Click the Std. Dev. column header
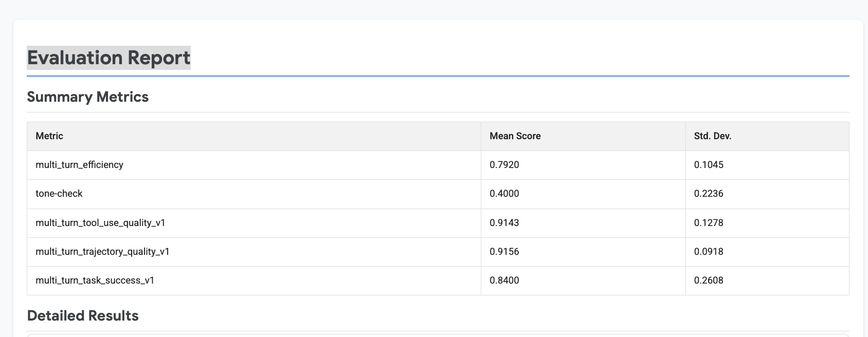The height and width of the screenshot is (337, 868). coord(712,136)
